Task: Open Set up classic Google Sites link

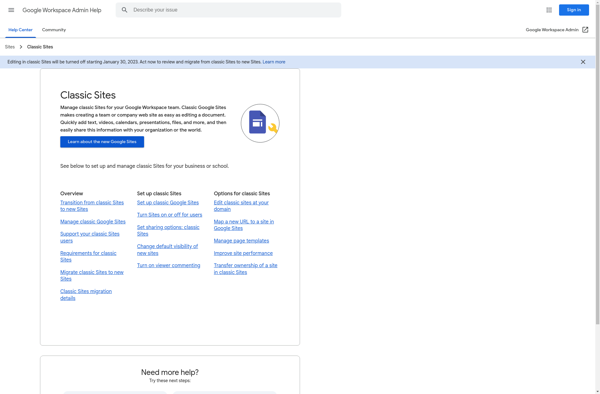Action: pyautogui.click(x=168, y=202)
